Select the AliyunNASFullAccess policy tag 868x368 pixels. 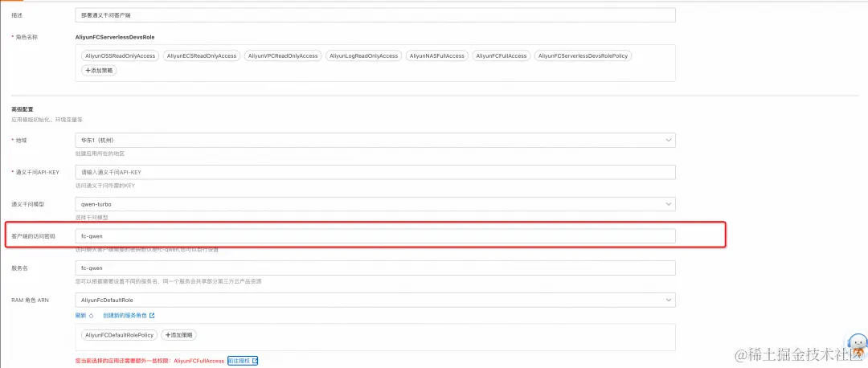437,56
